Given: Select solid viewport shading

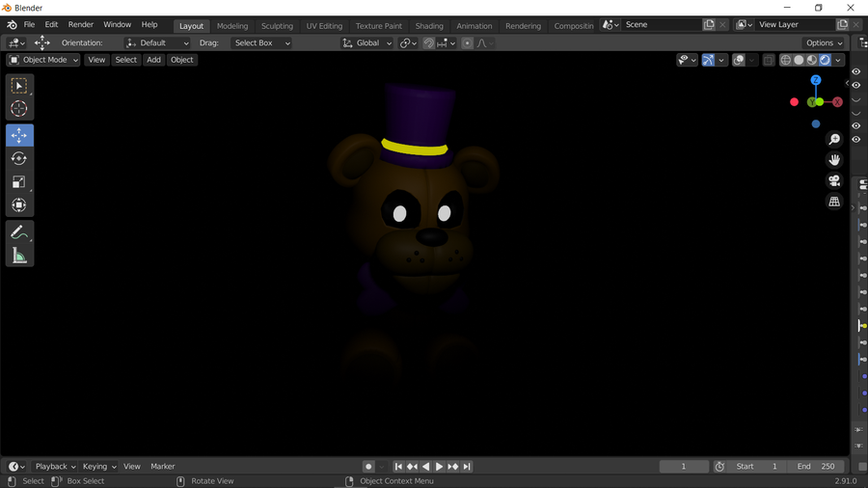Looking at the screenshot, I should pyautogui.click(x=799, y=60).
